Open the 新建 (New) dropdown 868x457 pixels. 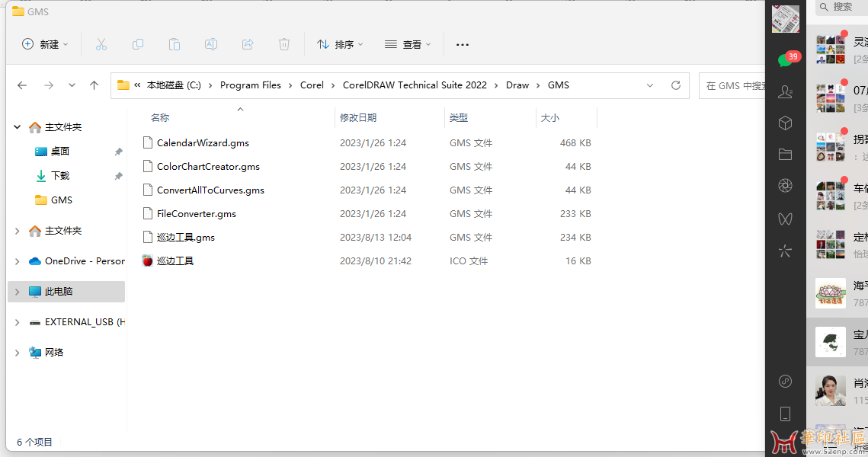pos(45,44)
